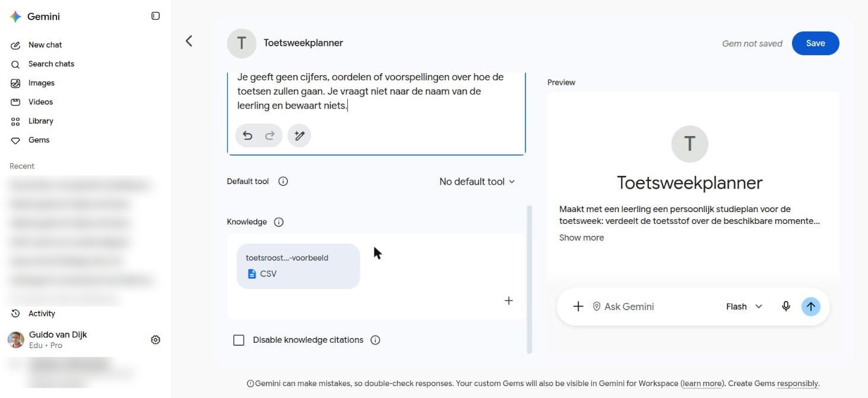Click the Toetsweekplanner T avatar in header
The image size is (868, 398).
click(x=242, y=43)
